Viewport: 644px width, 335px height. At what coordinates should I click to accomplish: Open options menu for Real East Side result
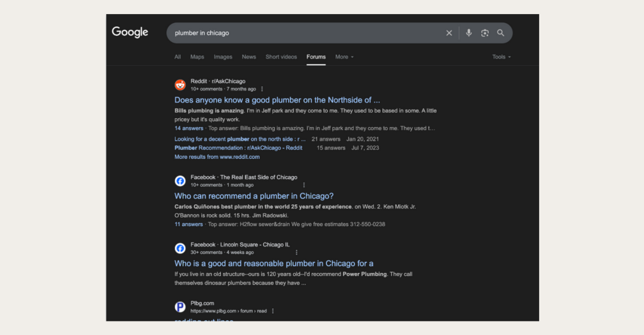(304, 185)
